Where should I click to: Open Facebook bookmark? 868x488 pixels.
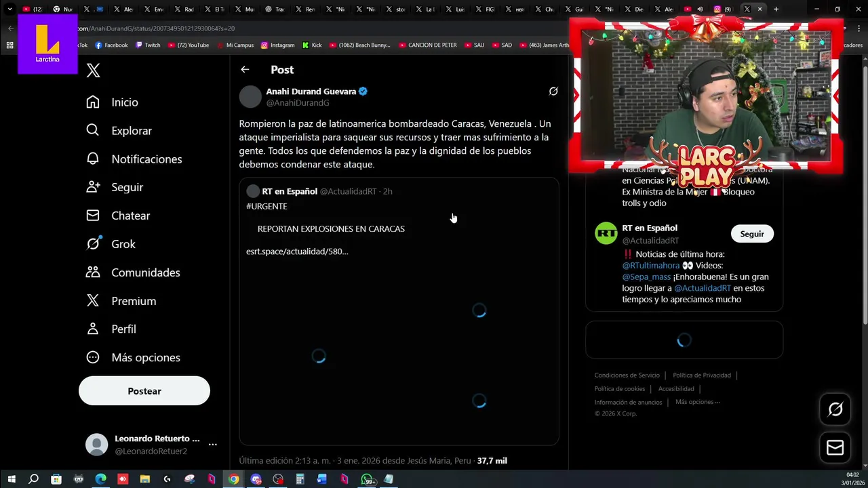coord(111,45)
